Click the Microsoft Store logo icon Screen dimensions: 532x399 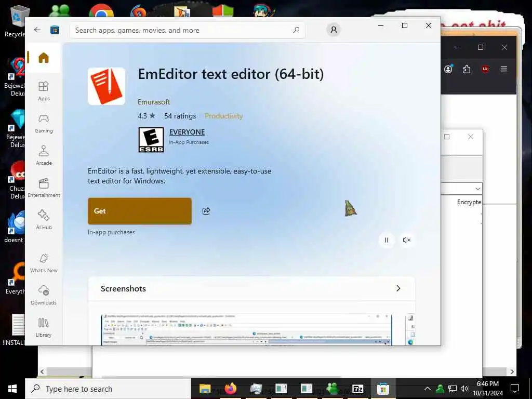point(55,30)
